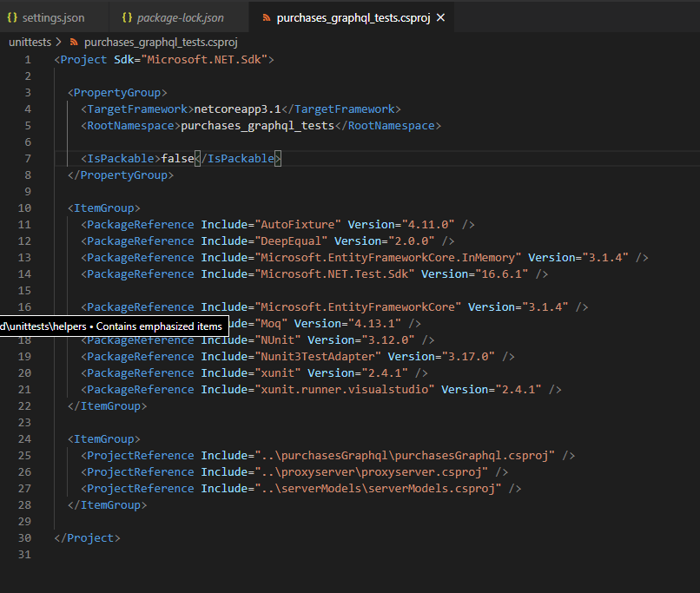Click the "Microsoft.NET.Test.Sdk" package name

coord(334,274)
